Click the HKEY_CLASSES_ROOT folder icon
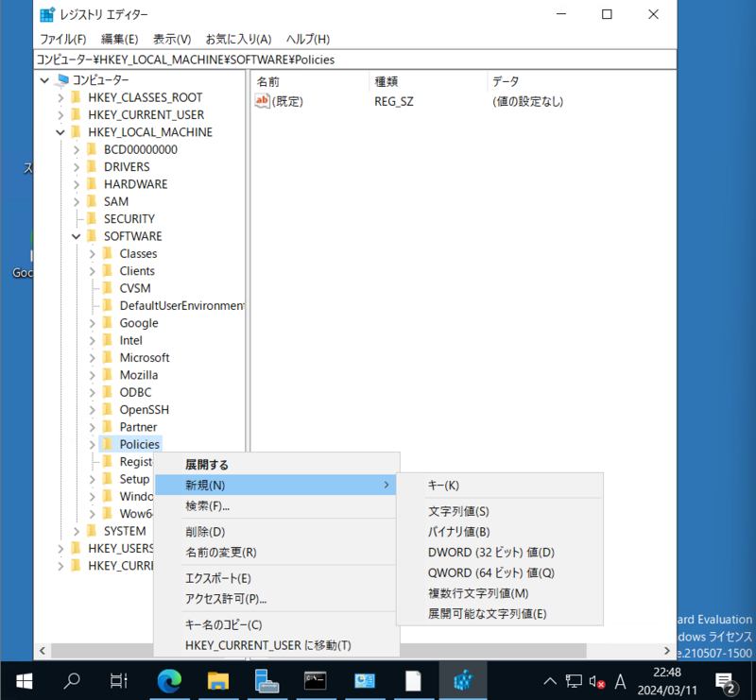Screen dimensions: 756x700 point(76,97)
